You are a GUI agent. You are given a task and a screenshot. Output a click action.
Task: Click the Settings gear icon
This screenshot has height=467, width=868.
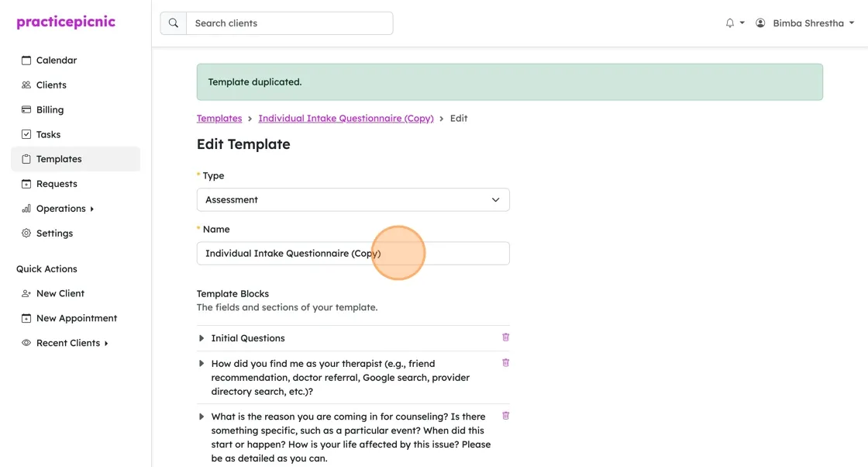click(26, 233)
